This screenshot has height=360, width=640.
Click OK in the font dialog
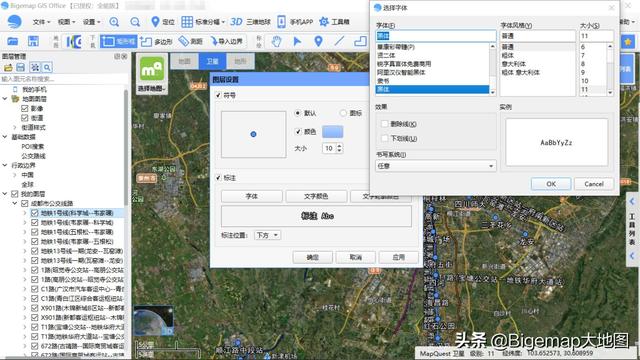coord(551,184)
